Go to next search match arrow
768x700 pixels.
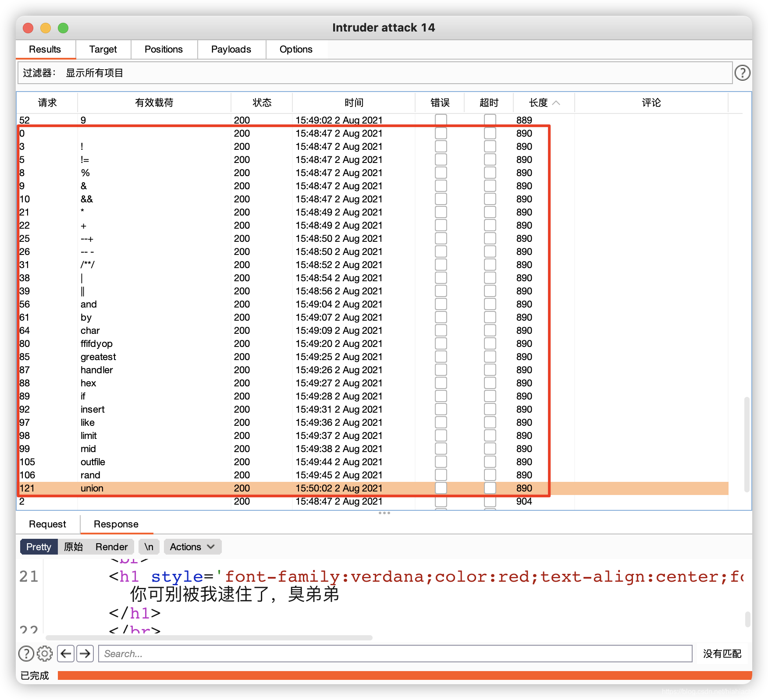point(85,654)
